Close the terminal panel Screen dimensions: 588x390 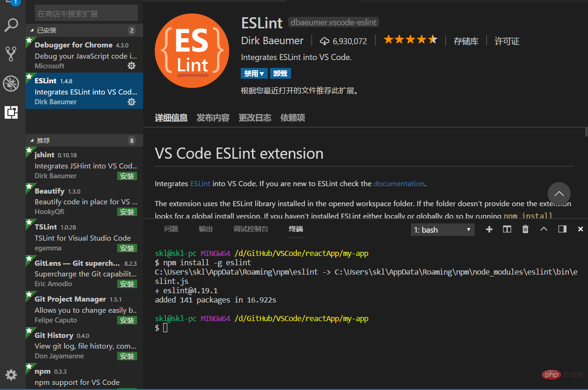(x=581, y=229)
